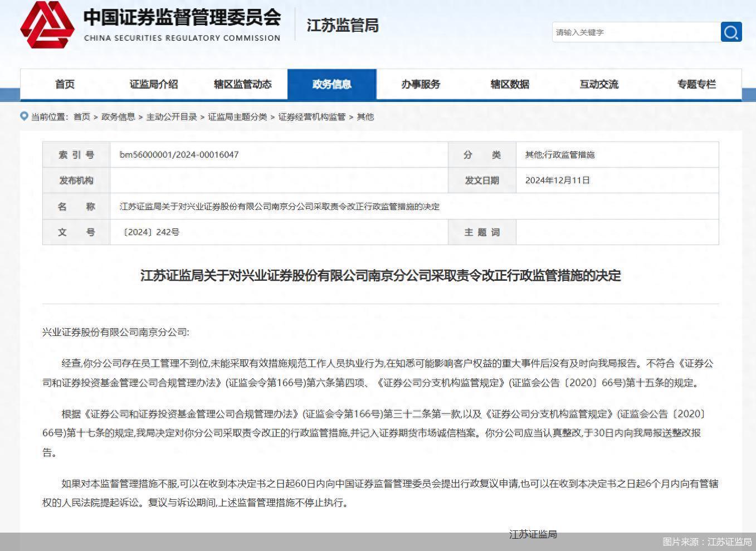756x551 pixels.
Task: Select the 政务信息 navigation tab
Action: pyautogui.click(x=332, y=84)
